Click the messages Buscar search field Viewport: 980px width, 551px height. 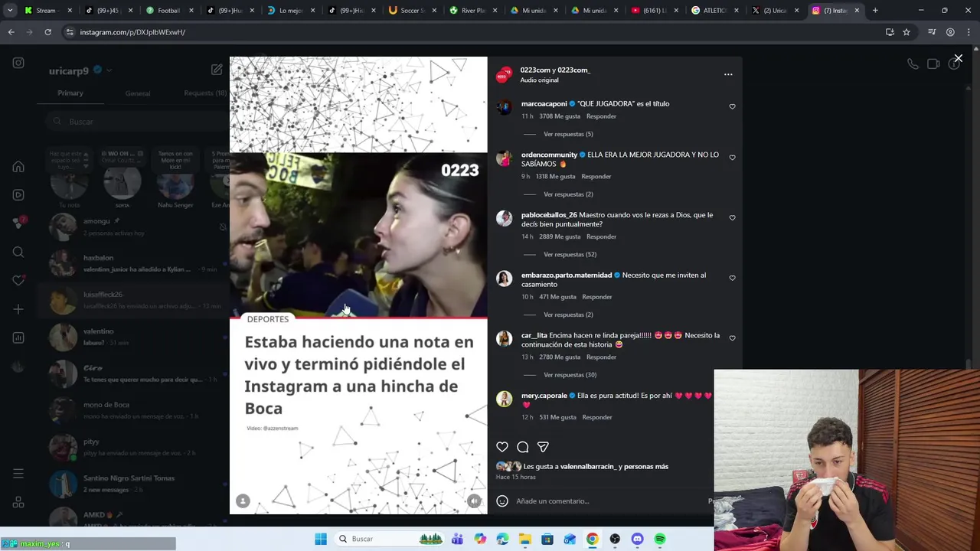138,122
